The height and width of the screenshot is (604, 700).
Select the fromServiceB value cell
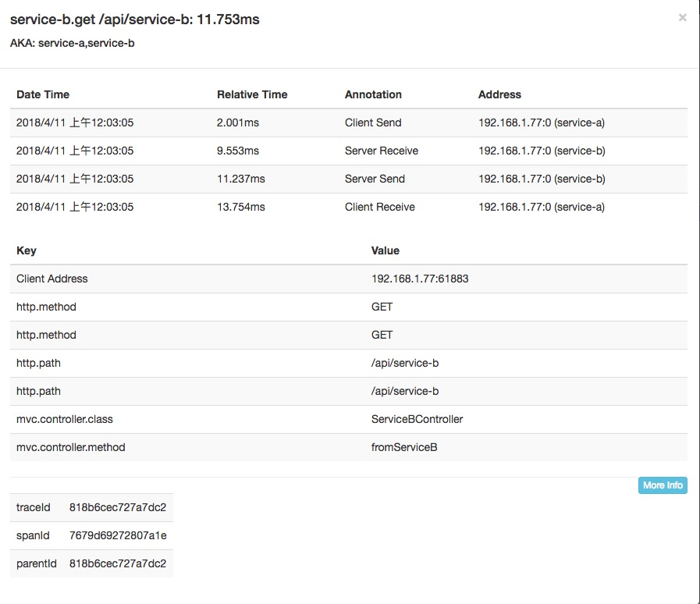tap(404, 447)
